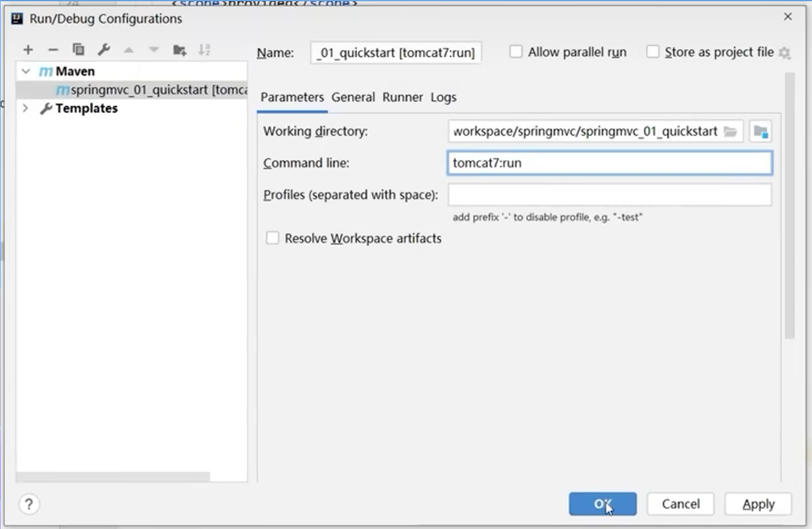Close the Run/Debug Configurations dialog
Screen dimensions: 812x529
[788, 17]
